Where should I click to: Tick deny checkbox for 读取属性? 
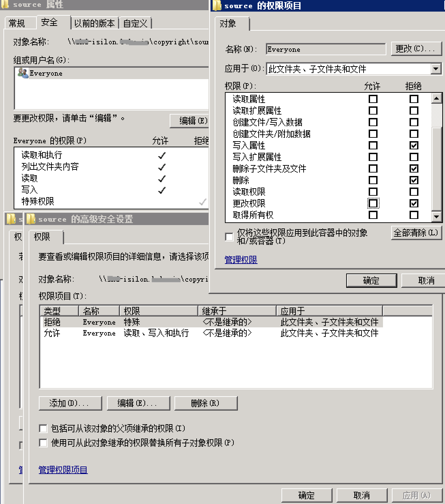[414, 99]
